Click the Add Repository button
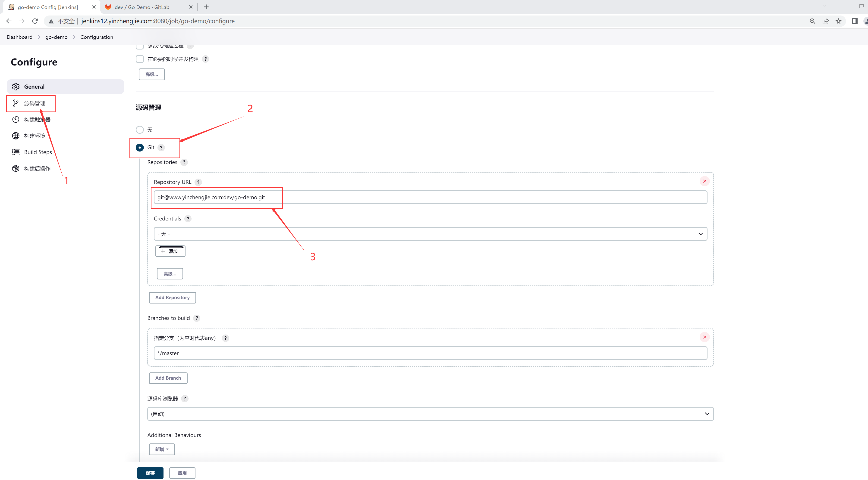 [x=172, y=297]
